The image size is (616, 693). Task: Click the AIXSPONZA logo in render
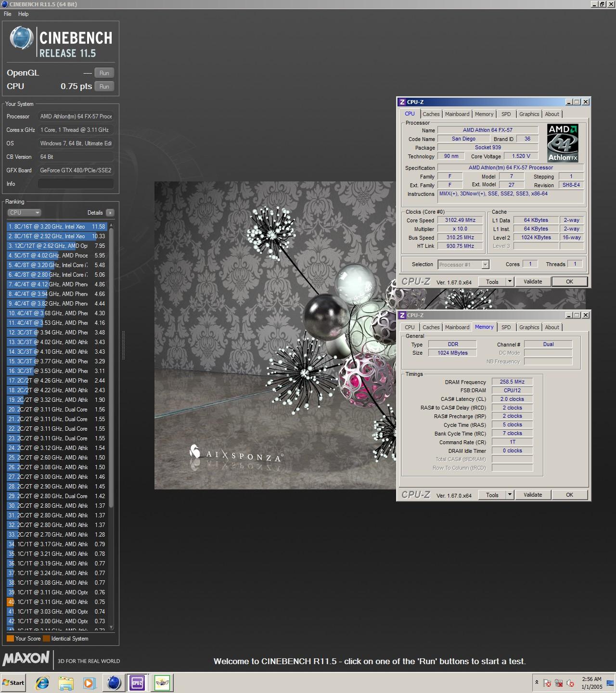236,454
